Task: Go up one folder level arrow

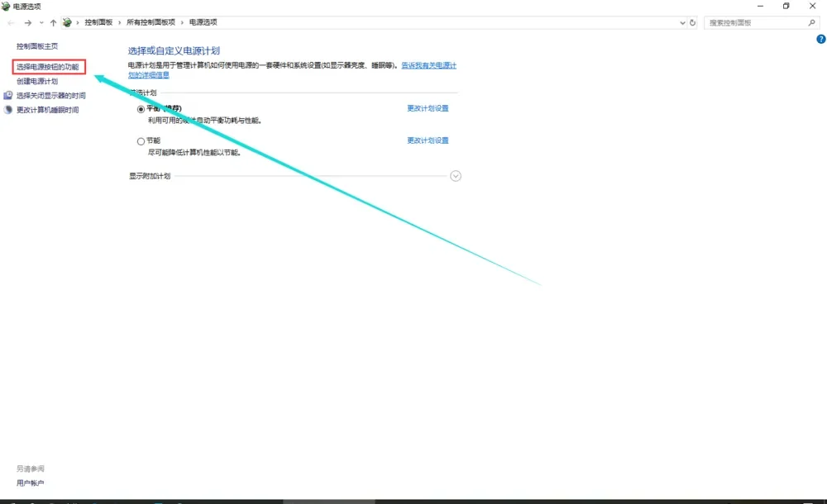Action: (53, 22)
